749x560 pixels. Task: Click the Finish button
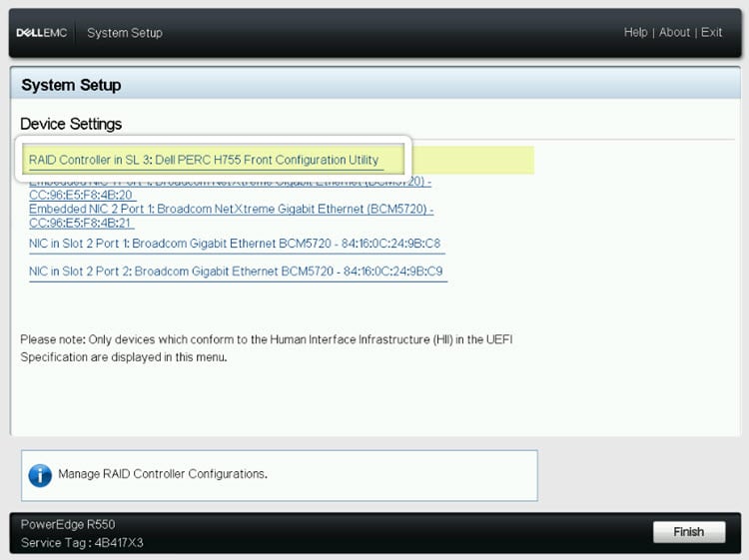689,531
